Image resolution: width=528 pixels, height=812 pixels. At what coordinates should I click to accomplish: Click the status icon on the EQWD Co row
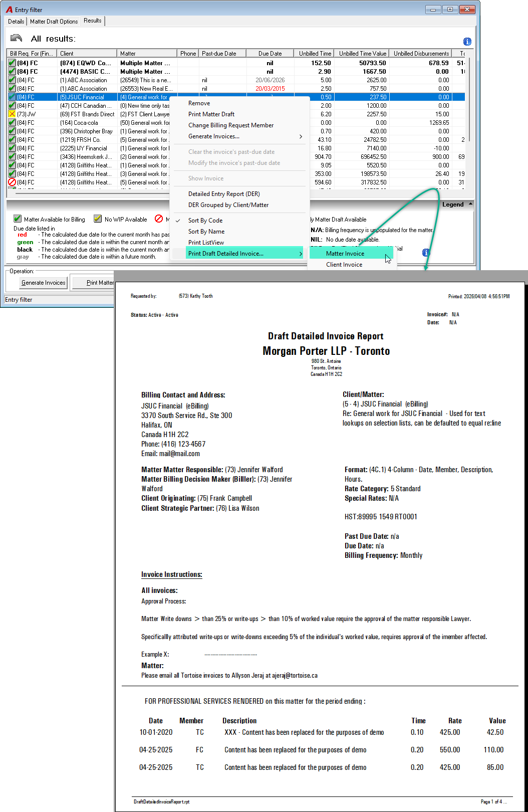tap(12, 63)
